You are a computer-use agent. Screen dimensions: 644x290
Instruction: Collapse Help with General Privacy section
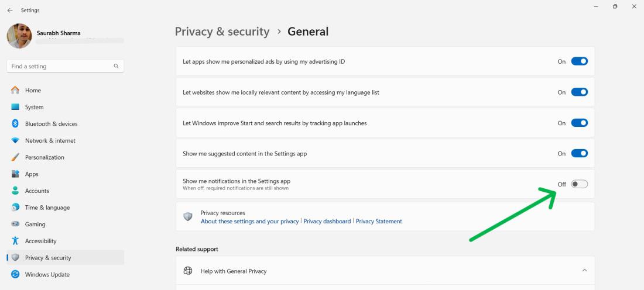[x=584, y=271]
